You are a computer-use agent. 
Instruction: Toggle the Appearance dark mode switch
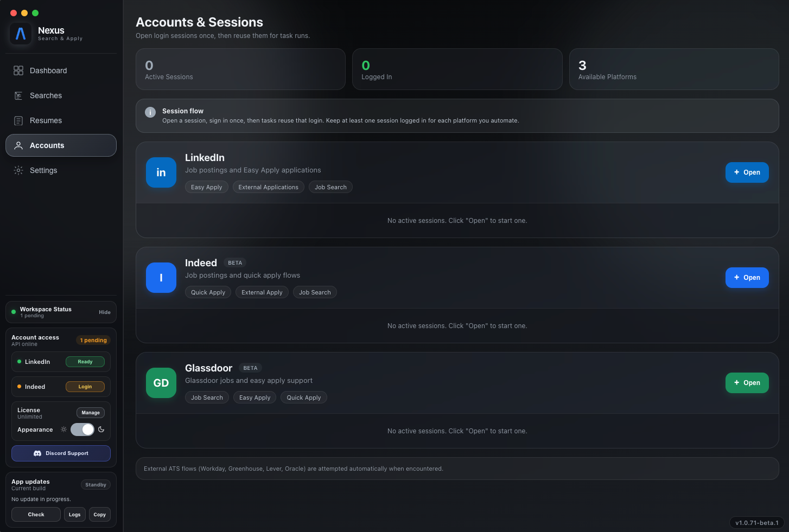point(82,430)
